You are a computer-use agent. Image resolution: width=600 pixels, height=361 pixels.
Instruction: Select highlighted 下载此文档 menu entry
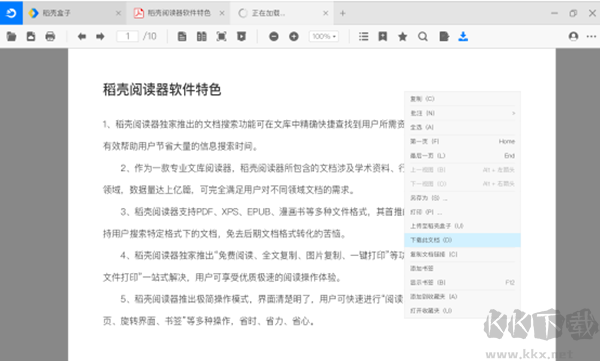(x=462, y=240)
